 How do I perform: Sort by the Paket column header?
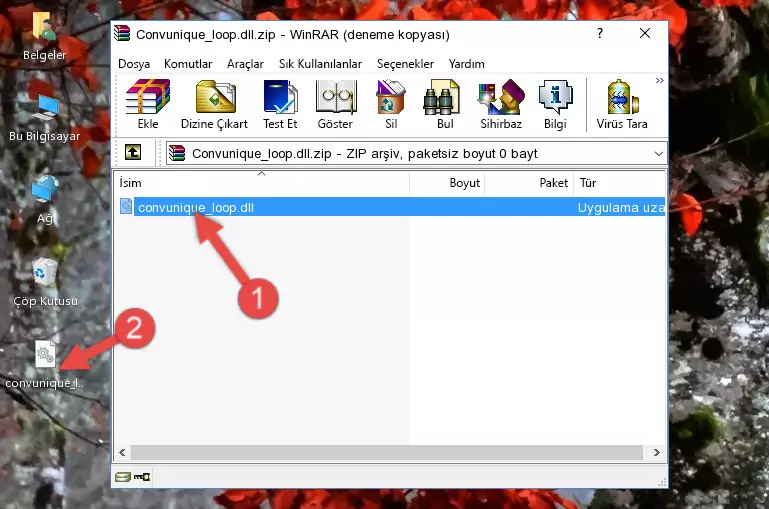529,183
